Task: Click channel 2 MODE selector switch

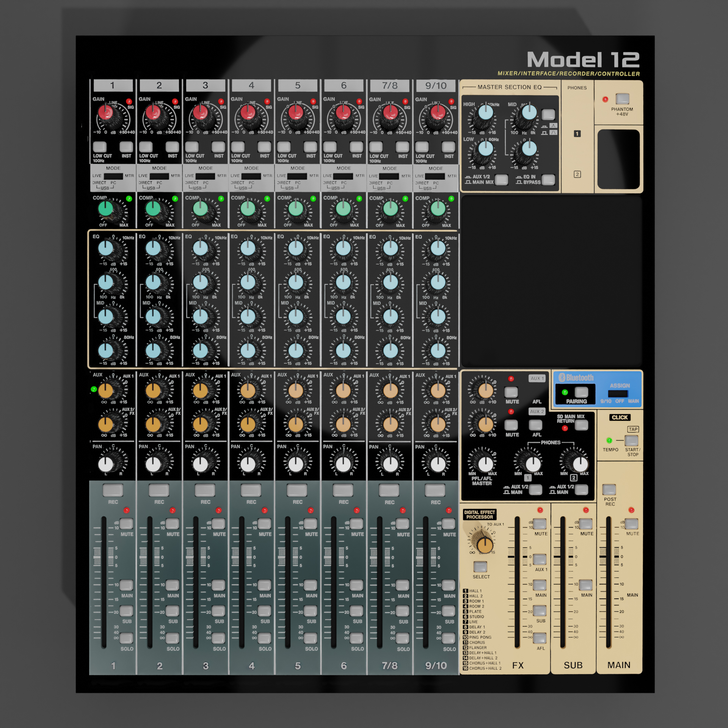Action: [x=159, y=176]
